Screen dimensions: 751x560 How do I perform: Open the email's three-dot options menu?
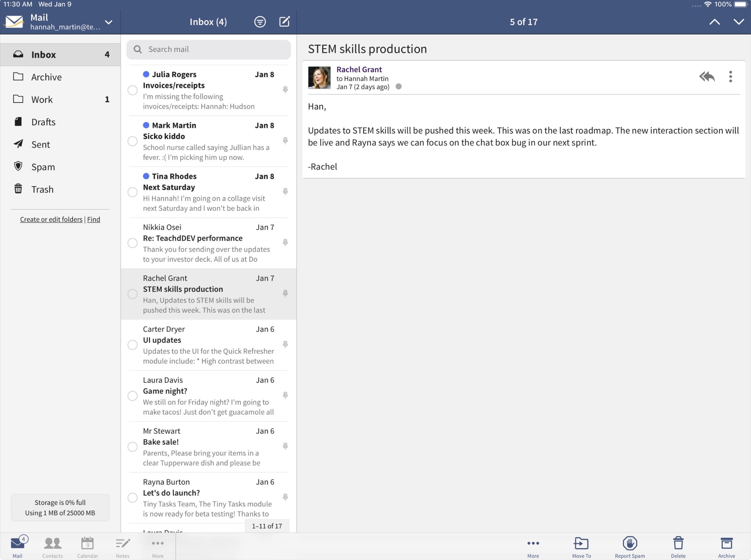731,77
